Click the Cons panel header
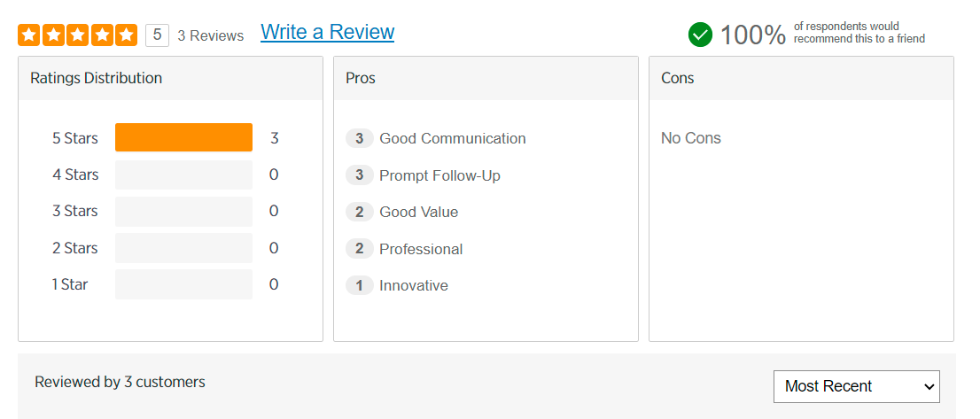Screen dimensions: 980x419 click(801, 78)
